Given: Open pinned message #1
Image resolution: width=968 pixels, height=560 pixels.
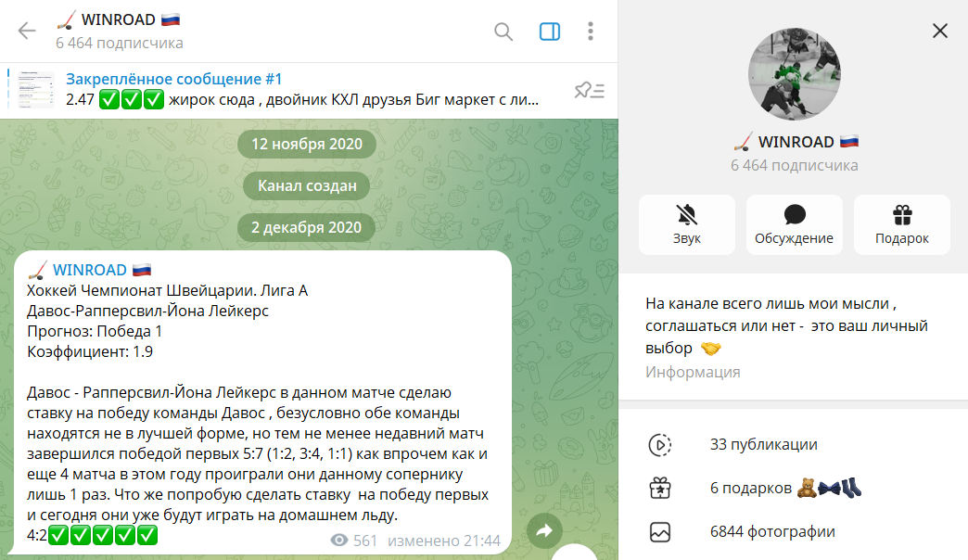Looking at the screenshot, I should click(x=302, y=89).
